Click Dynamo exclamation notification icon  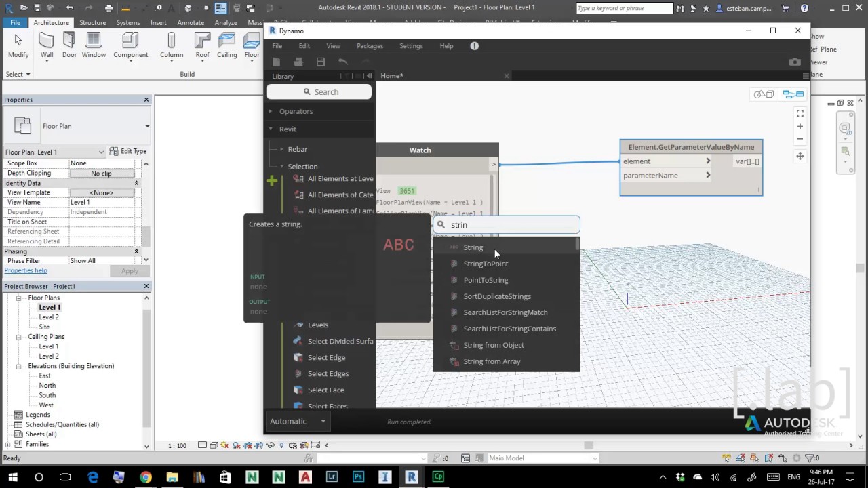[474, 45]
